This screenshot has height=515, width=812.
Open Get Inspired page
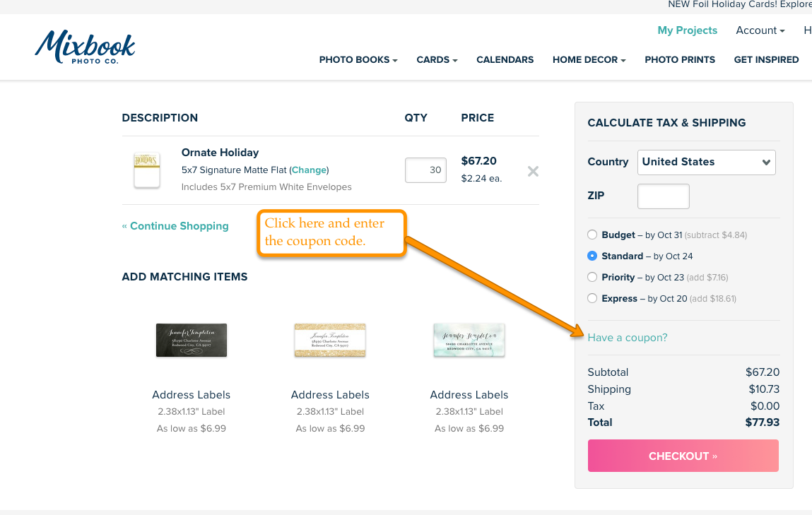767,59
